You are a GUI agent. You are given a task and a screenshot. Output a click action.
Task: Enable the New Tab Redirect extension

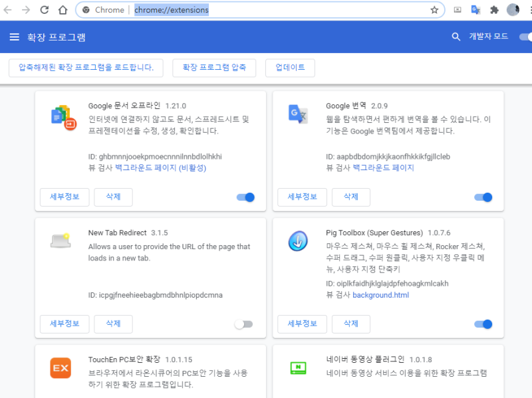click(x=243, y=324)
